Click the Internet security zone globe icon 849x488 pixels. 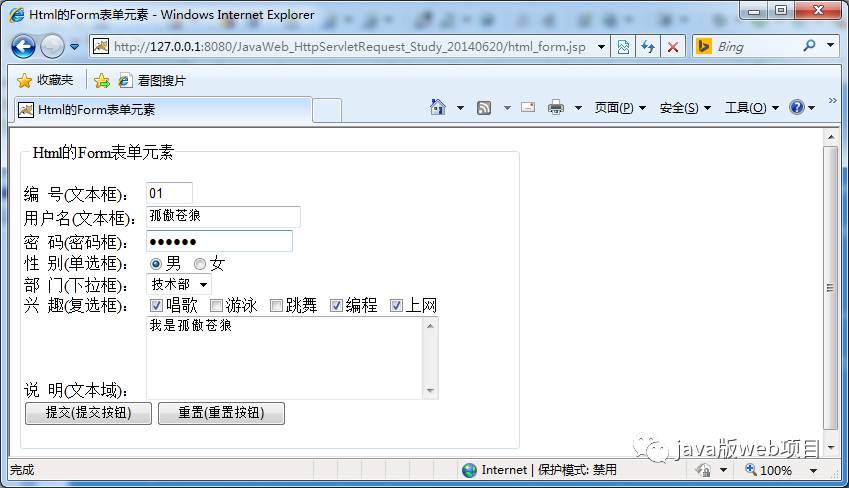(x=469, y=470)
